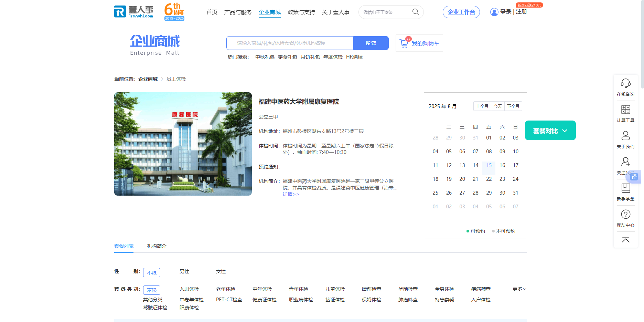This screenshot has width=644, height=322.
Task: Click the 6th anniversary badge
Action: [174, 12]
